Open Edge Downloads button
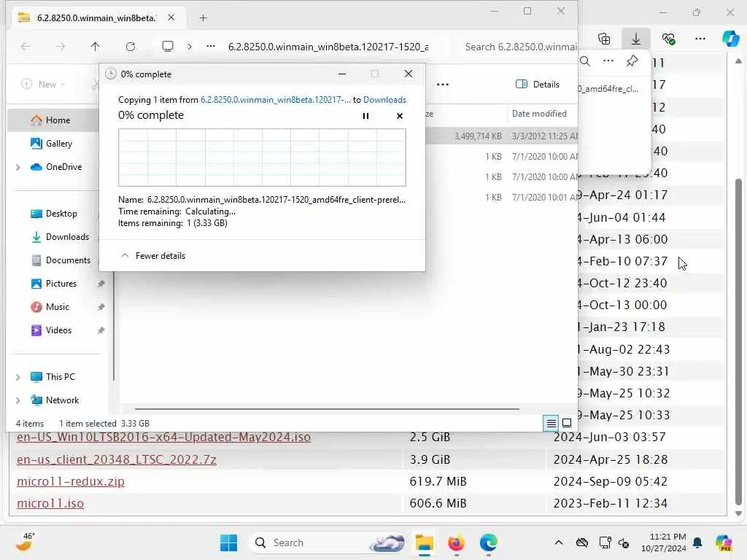This screenshot has width=747, height=560. 636,39
